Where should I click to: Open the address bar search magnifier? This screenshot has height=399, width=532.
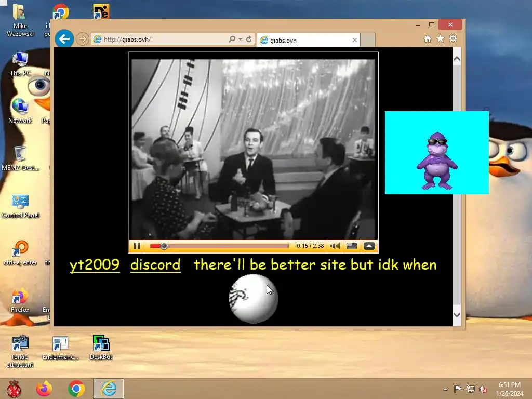[x=232, y=39]
